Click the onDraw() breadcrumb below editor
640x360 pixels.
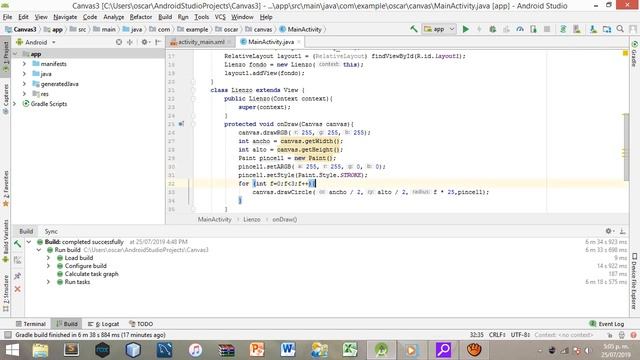[284, 219]
